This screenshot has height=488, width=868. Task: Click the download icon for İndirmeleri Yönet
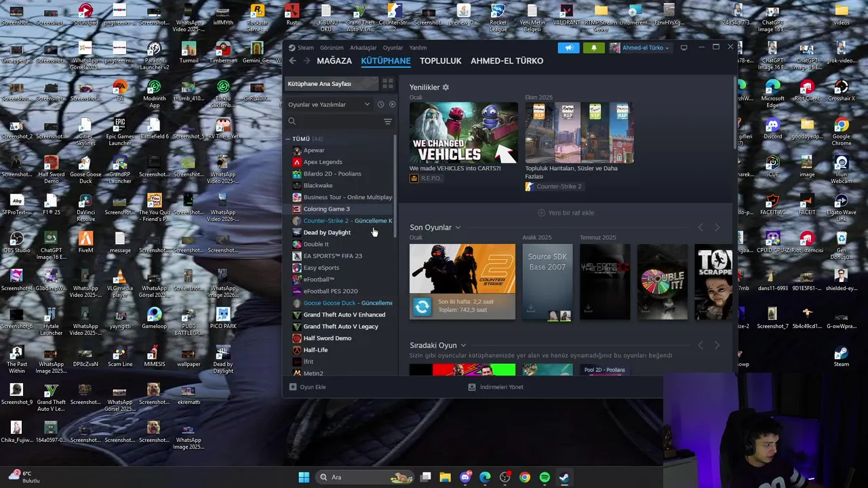(x=472, y=387)
